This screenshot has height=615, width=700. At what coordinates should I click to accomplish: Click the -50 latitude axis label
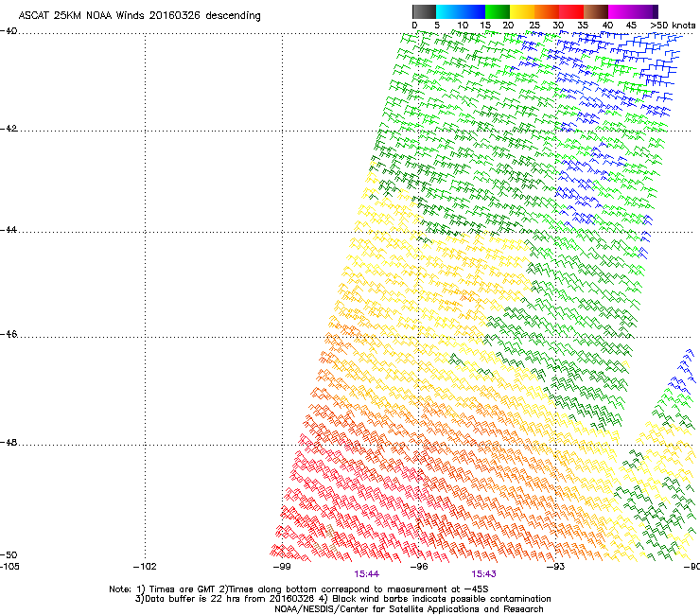(x=9, y=554)
